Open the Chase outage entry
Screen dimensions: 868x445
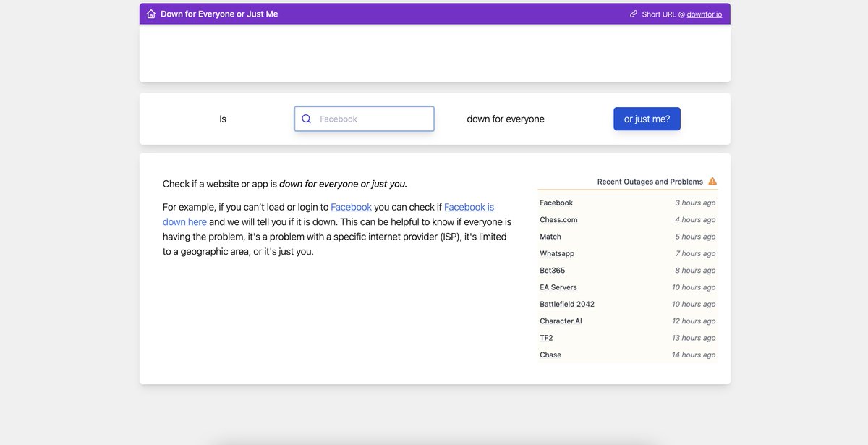(550, 355)
